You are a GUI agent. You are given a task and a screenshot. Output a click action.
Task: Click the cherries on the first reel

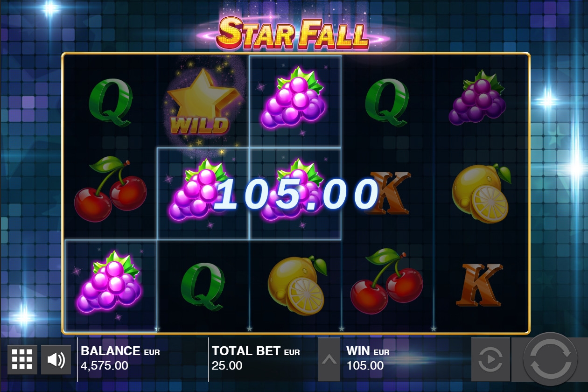point(110,189)
